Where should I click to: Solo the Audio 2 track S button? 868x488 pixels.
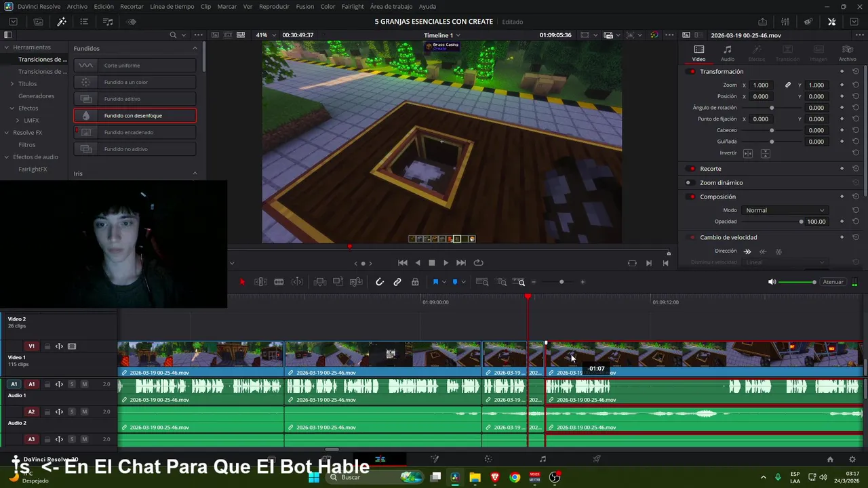tap(72, 411)
